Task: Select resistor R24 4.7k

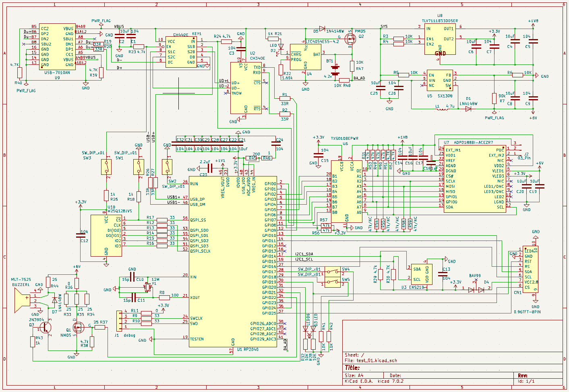Action: [x=227, y=41]
